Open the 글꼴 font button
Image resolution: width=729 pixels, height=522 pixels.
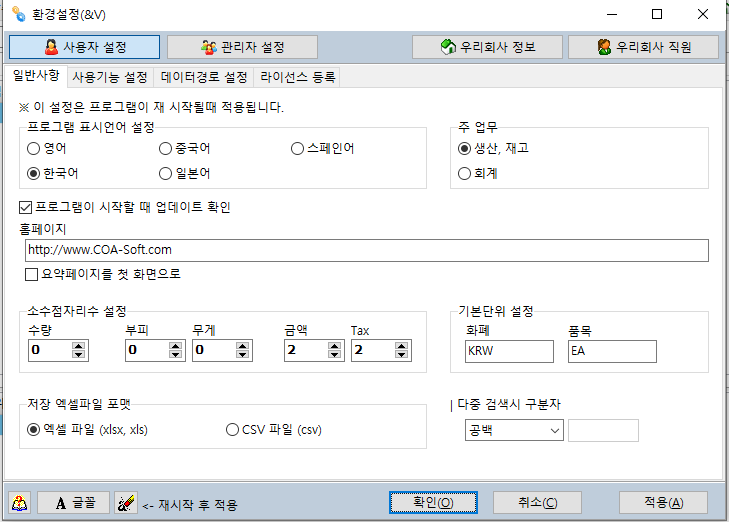(73, 503)
